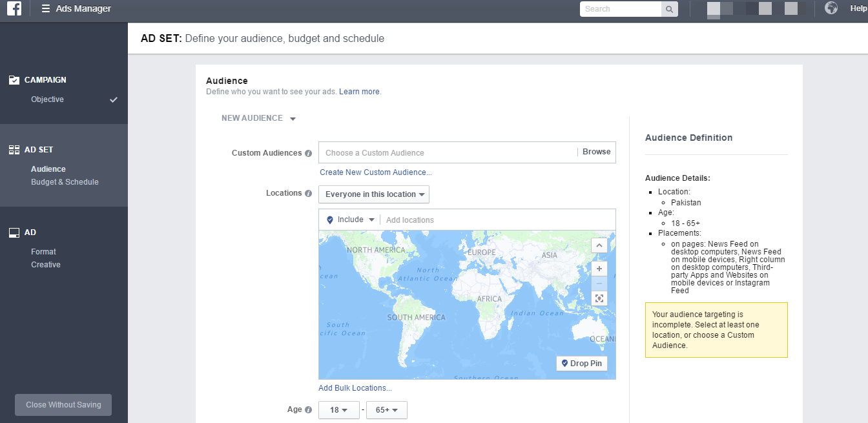This screenshot has height=423, width=868.
Task: Click Audience Definition heading
Action: coord(688,138)
